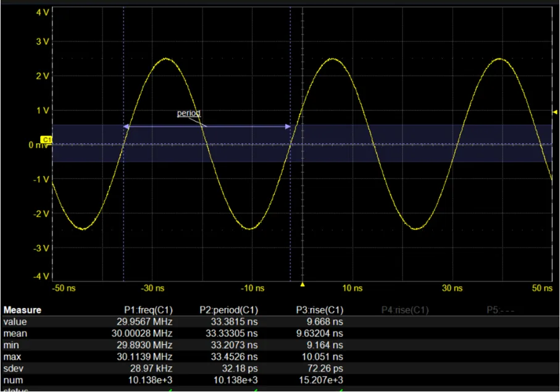Click the 33.3815 ns period value
Image resolution: width=560 pixels, height=392 pixels.
click(x=234, y=322)
